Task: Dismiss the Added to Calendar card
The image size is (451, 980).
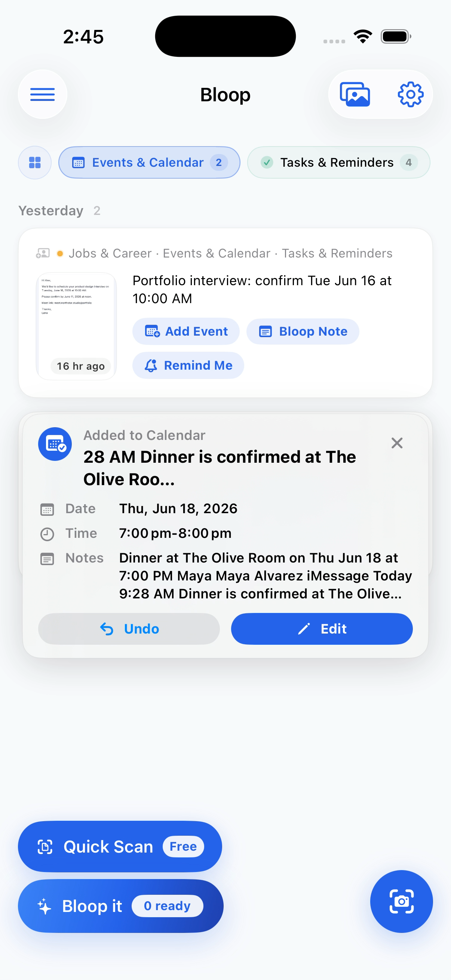Action: pyautogui.click(x=397, y=443)
